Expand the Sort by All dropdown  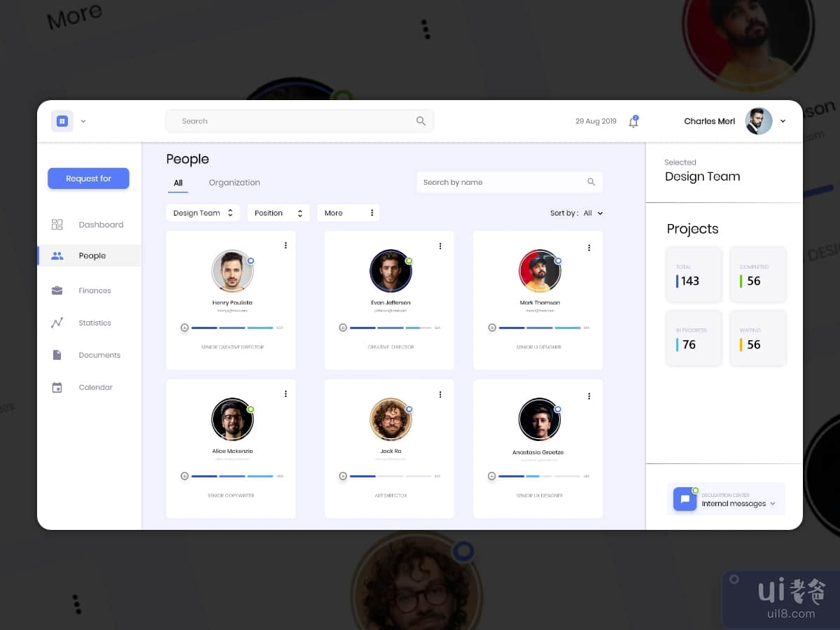(x=593, y=213)
